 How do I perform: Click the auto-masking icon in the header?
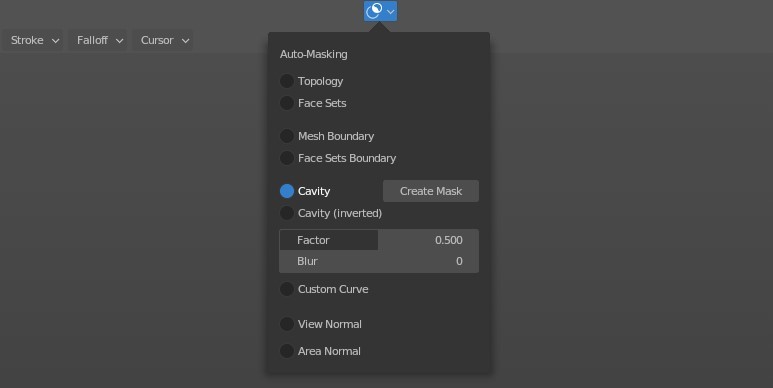point(380,11)
